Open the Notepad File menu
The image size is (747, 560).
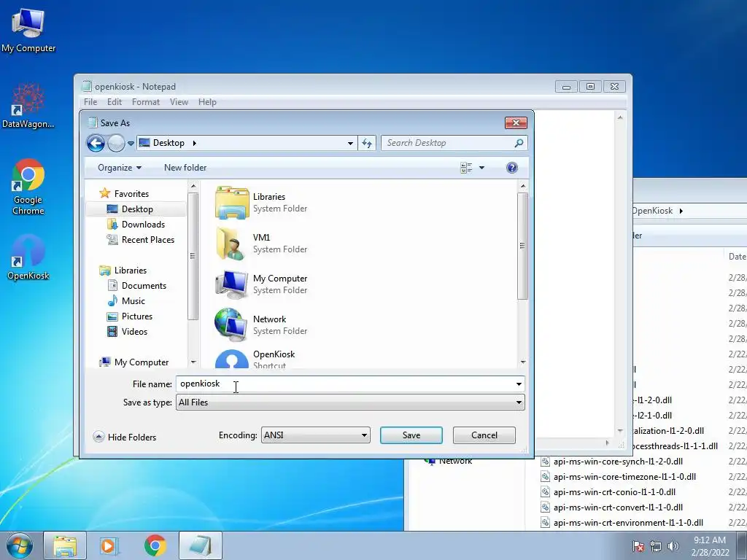point(90,102)
